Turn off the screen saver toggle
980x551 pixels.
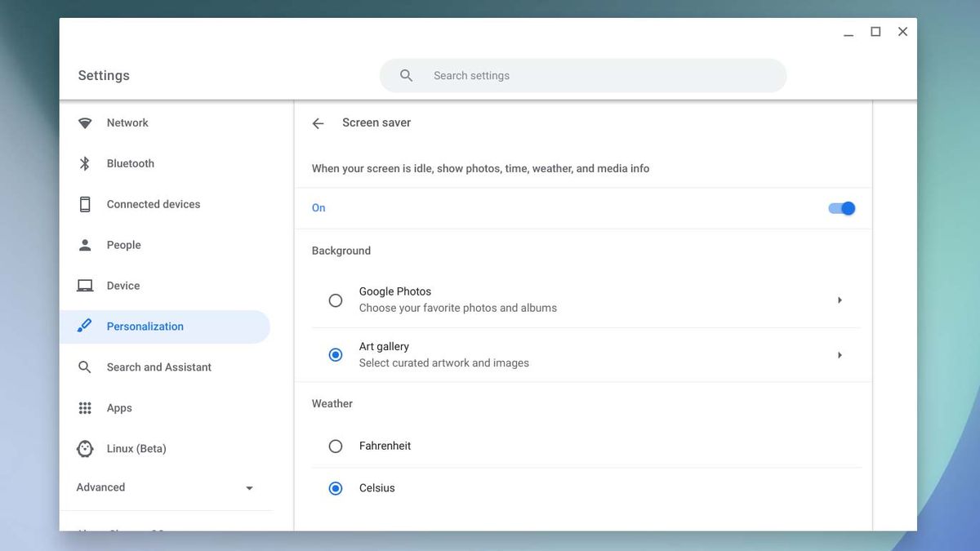coord(841,208)
